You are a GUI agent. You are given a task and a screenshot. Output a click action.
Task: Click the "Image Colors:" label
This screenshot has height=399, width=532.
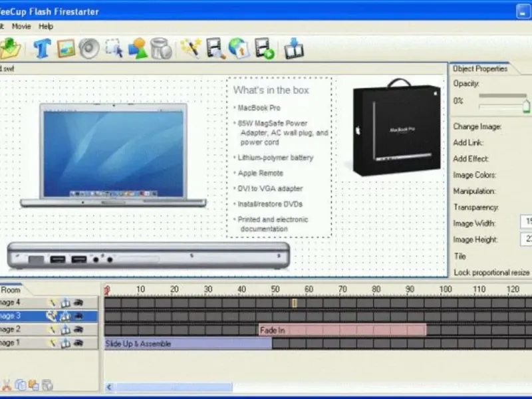[x=475, y=175]
